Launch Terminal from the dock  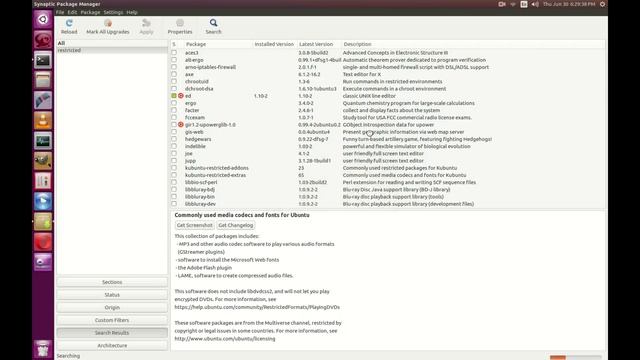(x=43, y=60)
